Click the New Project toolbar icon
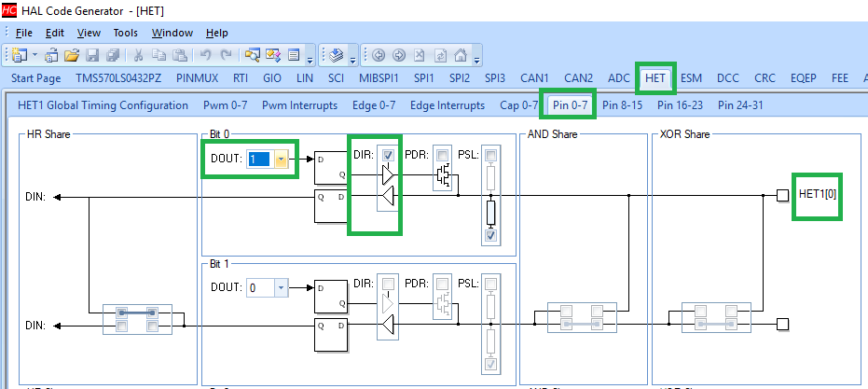Image resolution: width=868 pixels, height=389 pixels. point(20,55)
